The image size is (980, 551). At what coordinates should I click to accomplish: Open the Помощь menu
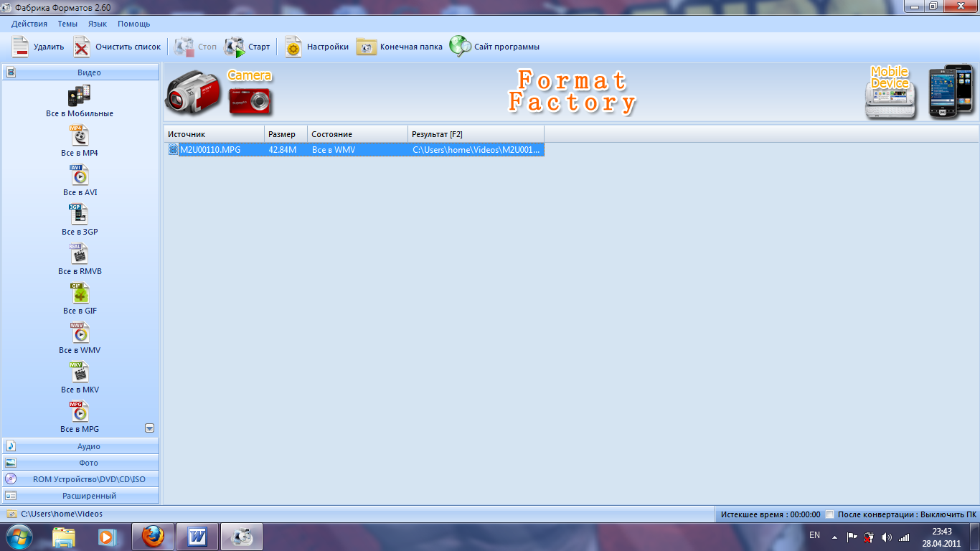coord(134,24)
